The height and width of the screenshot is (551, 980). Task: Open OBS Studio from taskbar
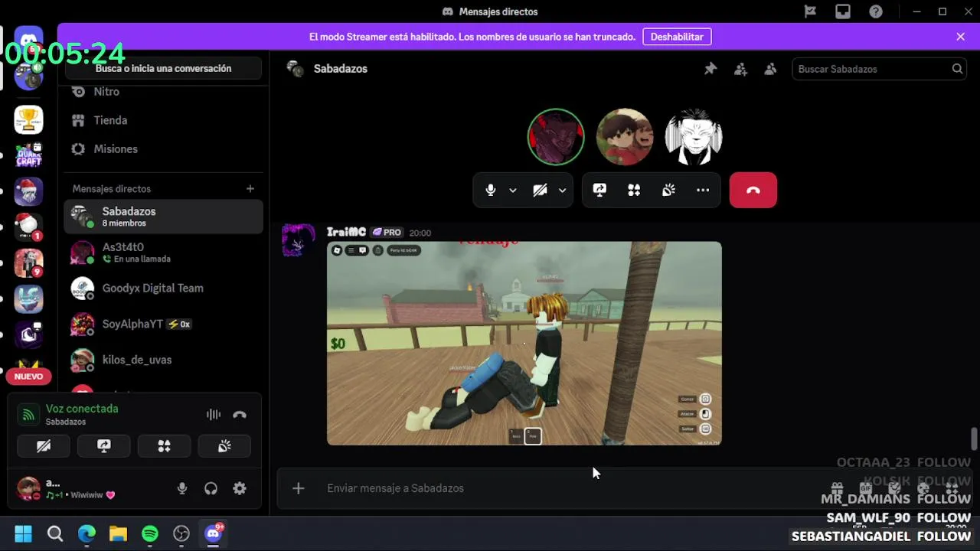point(181,533)
